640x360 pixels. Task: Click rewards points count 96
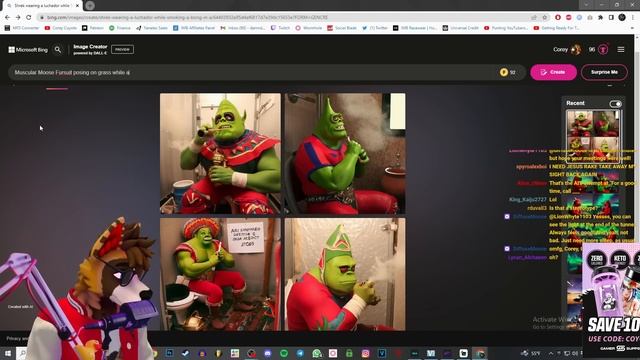point(592,49)
